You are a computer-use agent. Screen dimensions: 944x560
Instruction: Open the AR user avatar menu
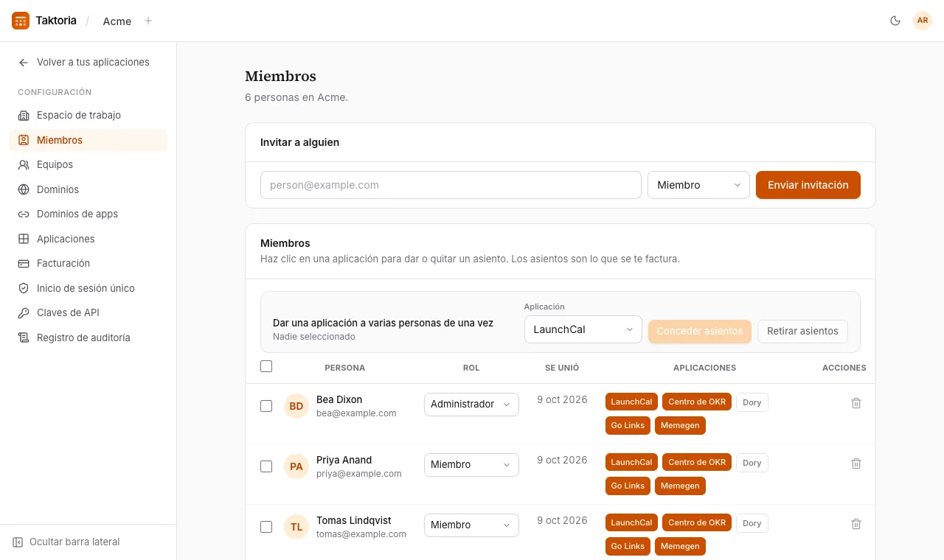pyautogui.click(x=923, y=21)
